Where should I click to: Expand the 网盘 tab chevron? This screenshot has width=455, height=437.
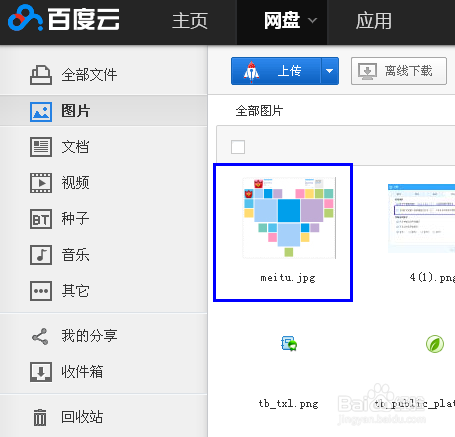click(x=312, y=21)
